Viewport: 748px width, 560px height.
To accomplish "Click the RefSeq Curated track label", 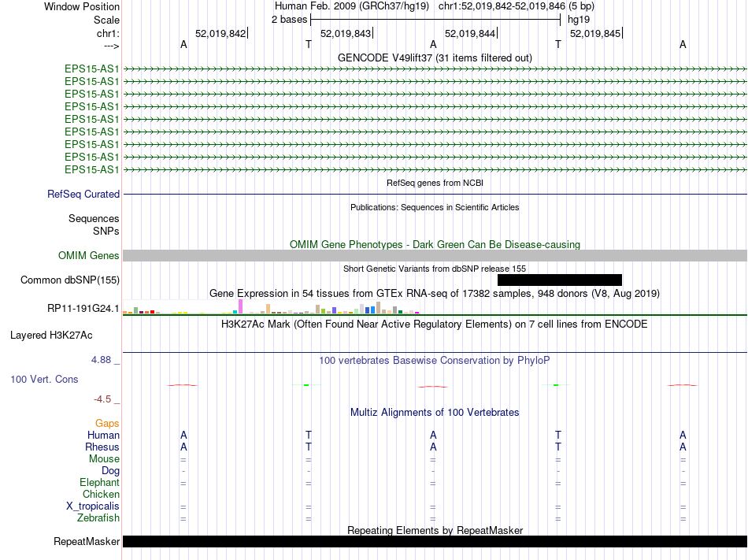I will (83, 194).
